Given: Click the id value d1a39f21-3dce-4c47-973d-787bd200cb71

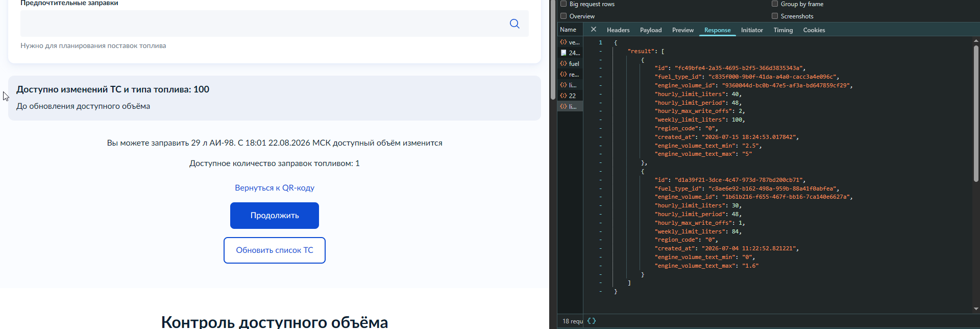Looking at the screenshot, I should [739, 180].
